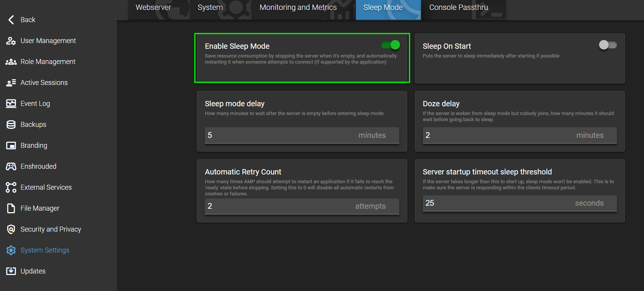Open File Manager via its document icon
The image size is (644, 291).
(x=11, y=208)
